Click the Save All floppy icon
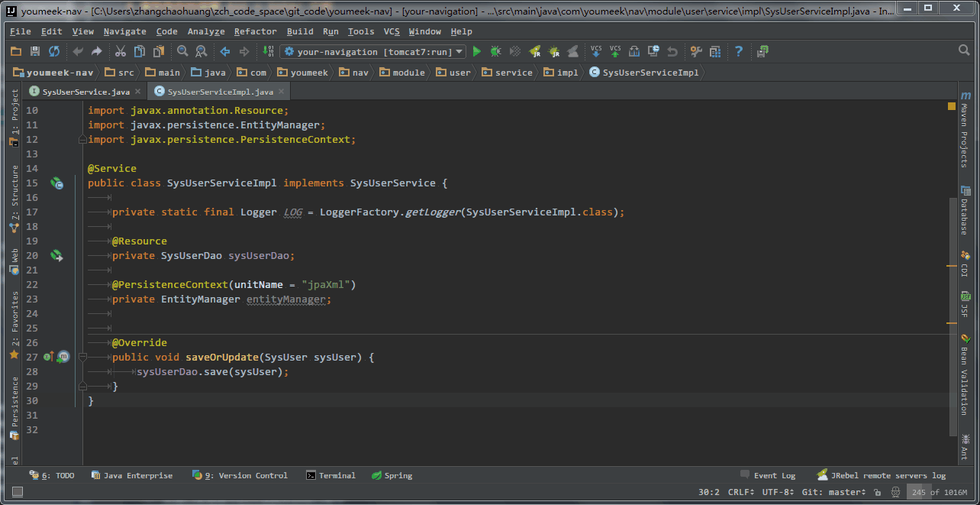Viewport: 980px width, 505px height. click(x=35, y=51)
